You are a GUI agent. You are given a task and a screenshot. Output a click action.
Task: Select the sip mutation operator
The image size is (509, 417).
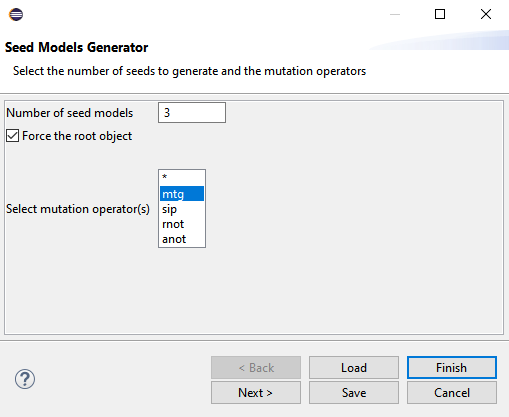coord(182,209)
